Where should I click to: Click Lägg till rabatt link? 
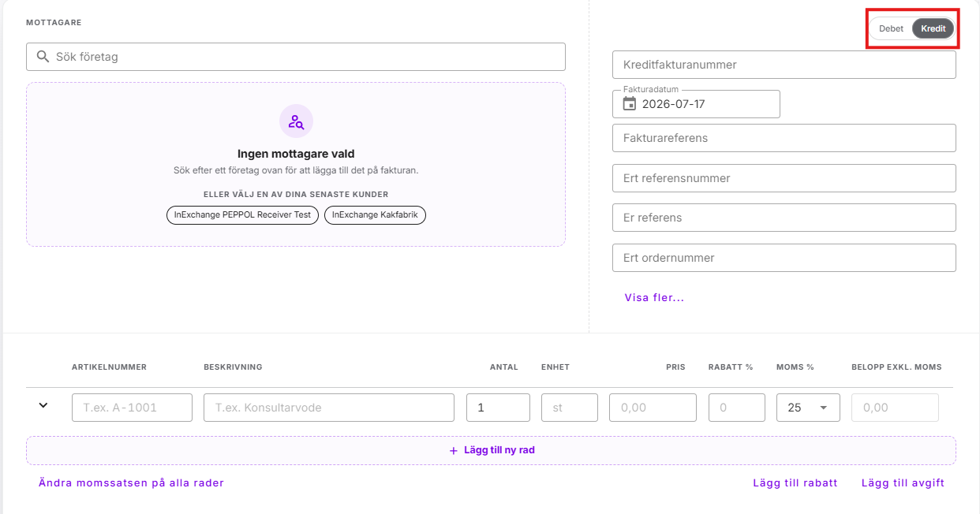(795, 483)
